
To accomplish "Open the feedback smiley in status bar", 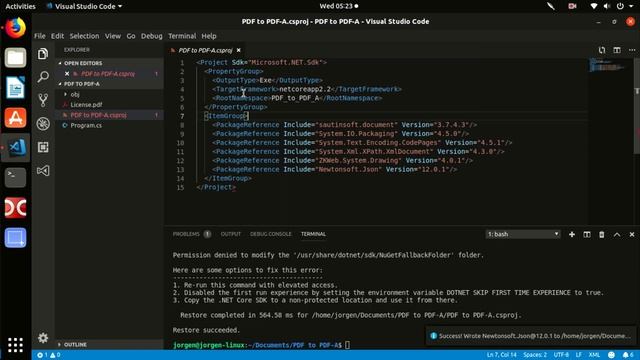I will point(611,355).
